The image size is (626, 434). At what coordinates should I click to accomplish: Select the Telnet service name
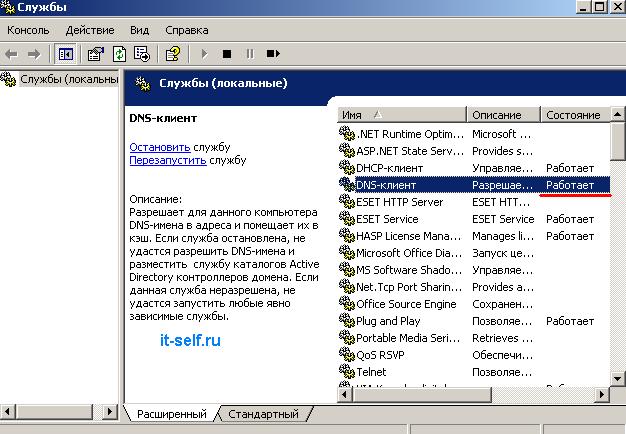[371, 372]
